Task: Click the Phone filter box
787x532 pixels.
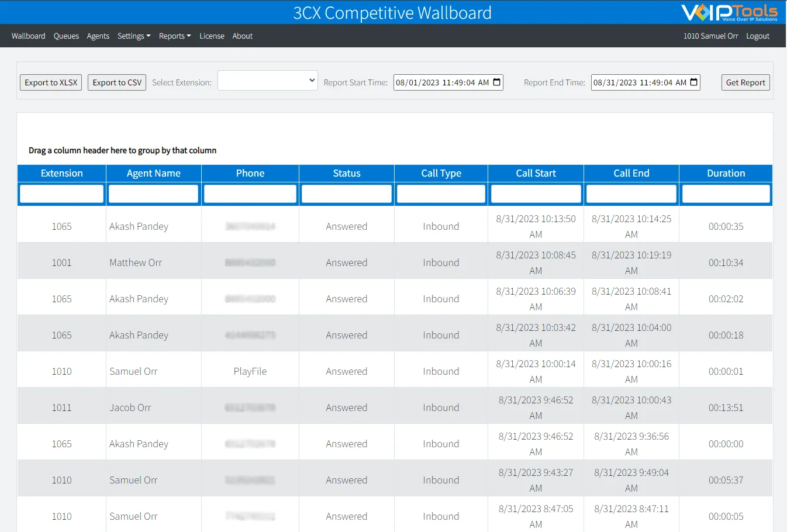Action: tap(250, 194)
